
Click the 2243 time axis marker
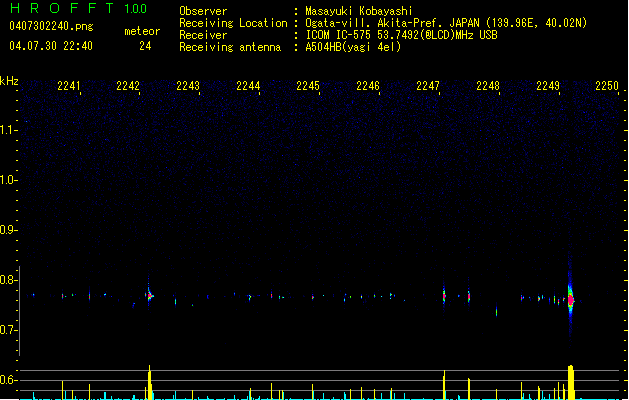click(188, 85)
